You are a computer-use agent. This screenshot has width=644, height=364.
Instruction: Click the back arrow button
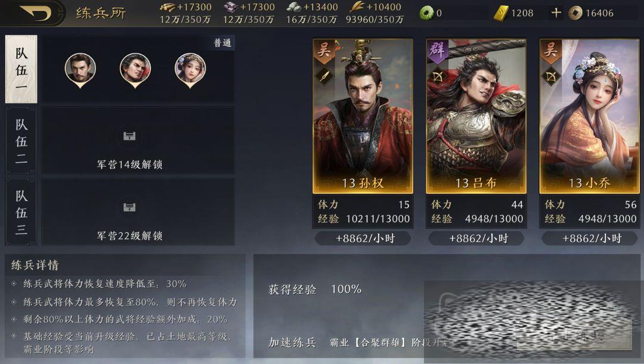36,13
